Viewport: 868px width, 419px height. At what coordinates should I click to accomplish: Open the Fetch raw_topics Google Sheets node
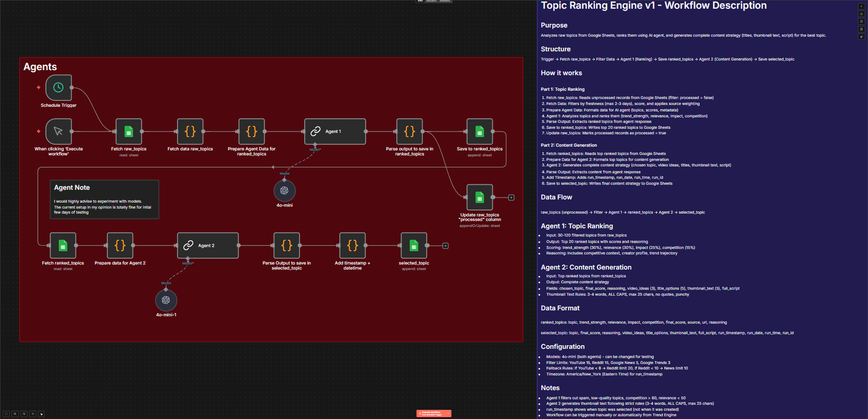pyautogui.click(x=128, y=131)
